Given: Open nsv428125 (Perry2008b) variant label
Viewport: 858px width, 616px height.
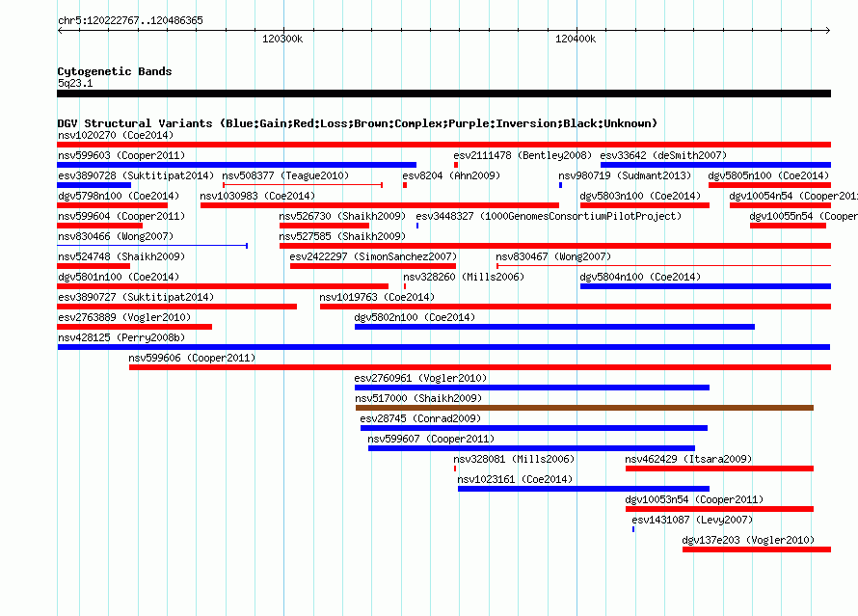Looking at the screenshot, I should 121,337.
